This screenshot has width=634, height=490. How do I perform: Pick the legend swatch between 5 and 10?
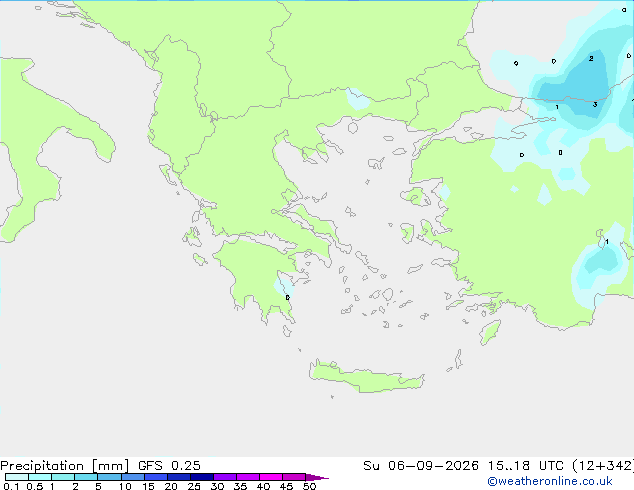click(110, 477)
